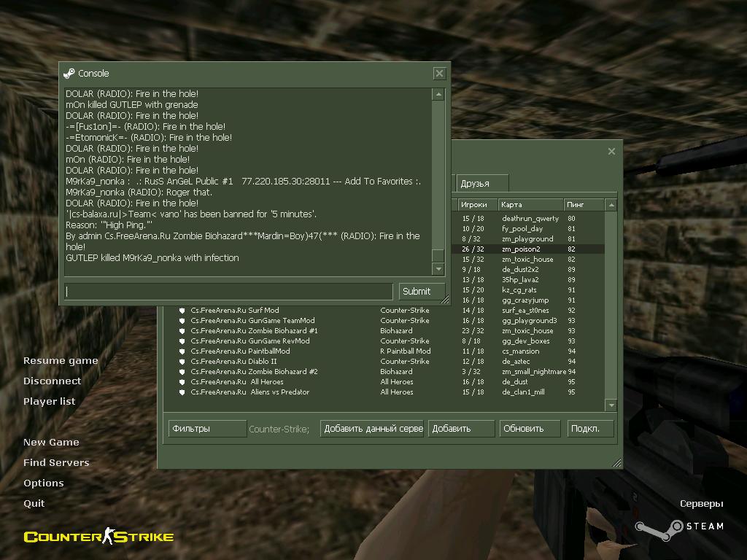Click the shield icon beside GunGame RevMod server
This screenshot has height=560, width=747.
click(182, 341)
